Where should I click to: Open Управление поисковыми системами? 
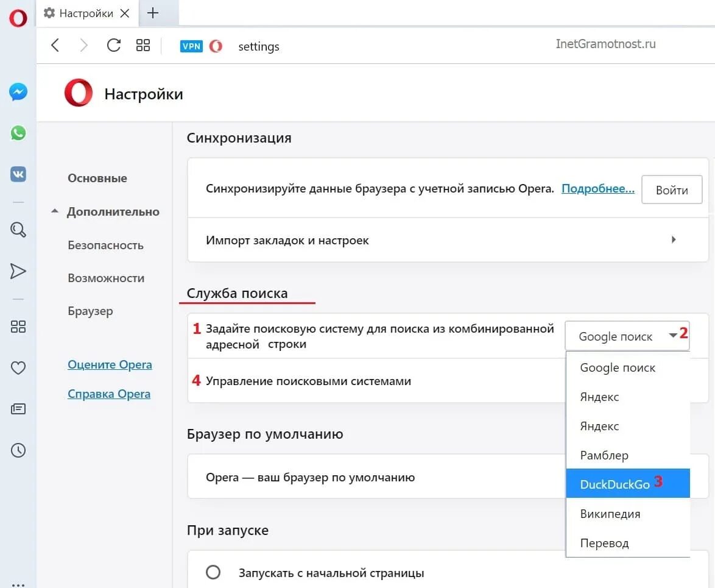[x=376, y=381]
